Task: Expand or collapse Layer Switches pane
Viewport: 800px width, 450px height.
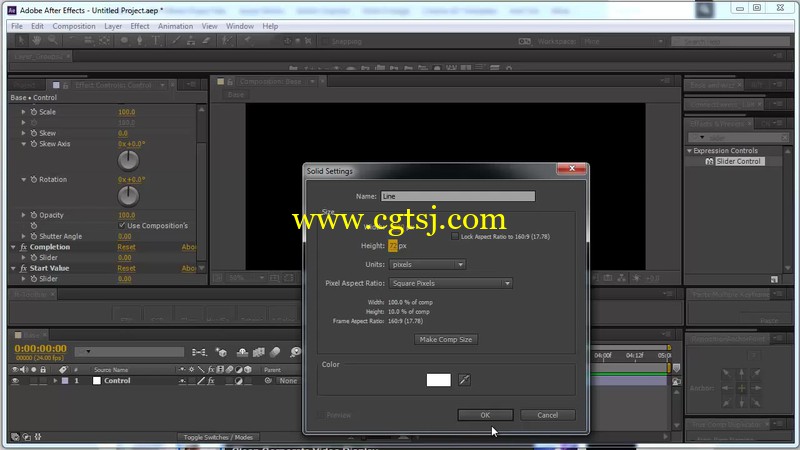Action: 15,437
